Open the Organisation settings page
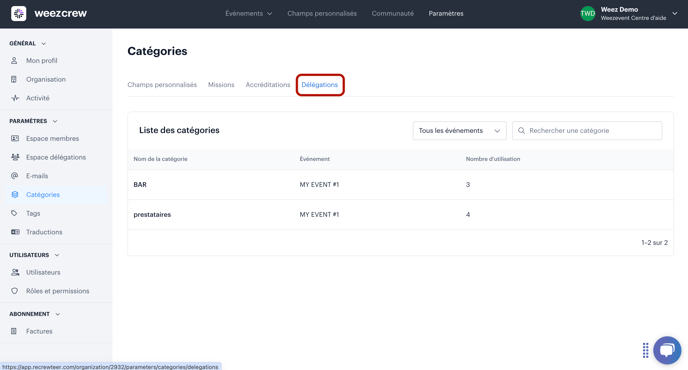 (46, 79)
